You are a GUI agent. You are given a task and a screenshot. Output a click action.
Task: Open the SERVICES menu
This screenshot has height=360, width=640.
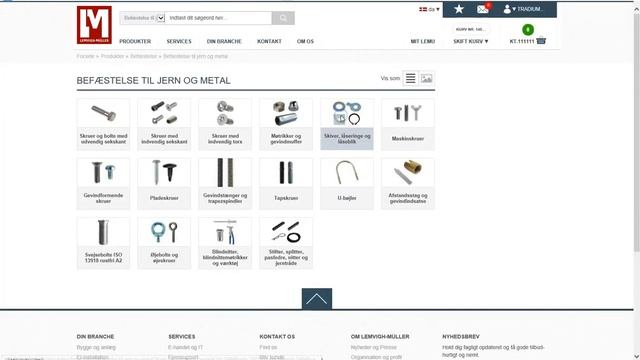(179, 41)
